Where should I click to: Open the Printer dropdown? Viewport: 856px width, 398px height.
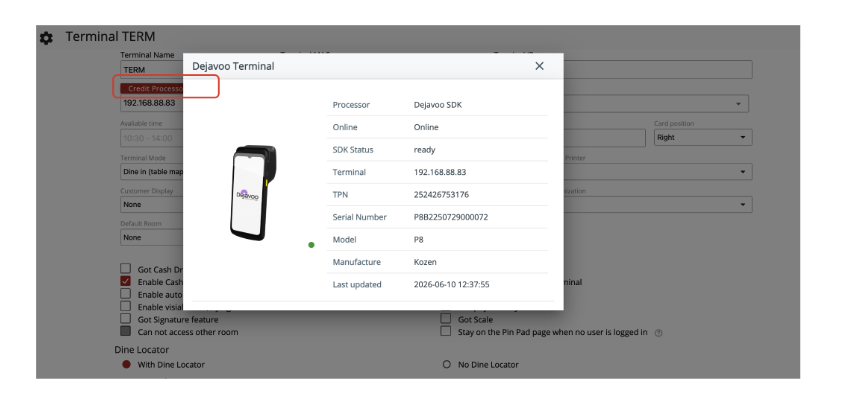[658, 171]
